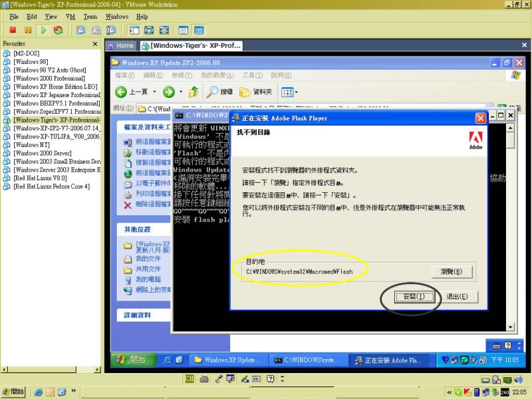
Task: Open the 檔案(F) menu in Explorer
Action: [124, 75]
